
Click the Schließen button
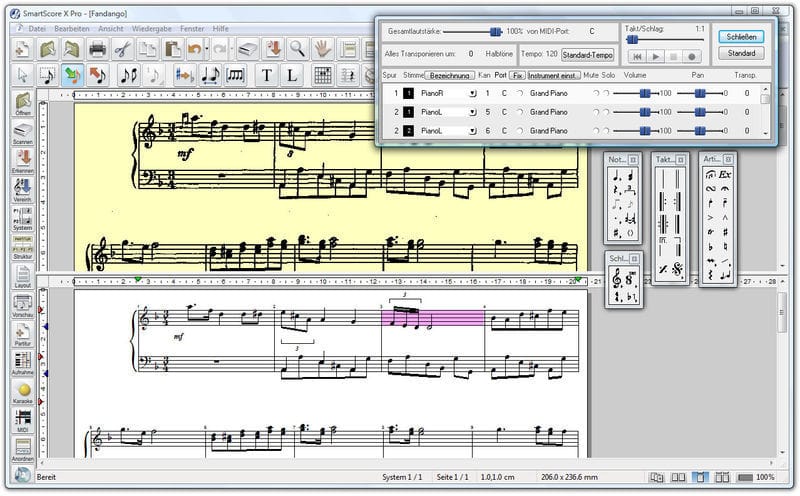743,36
